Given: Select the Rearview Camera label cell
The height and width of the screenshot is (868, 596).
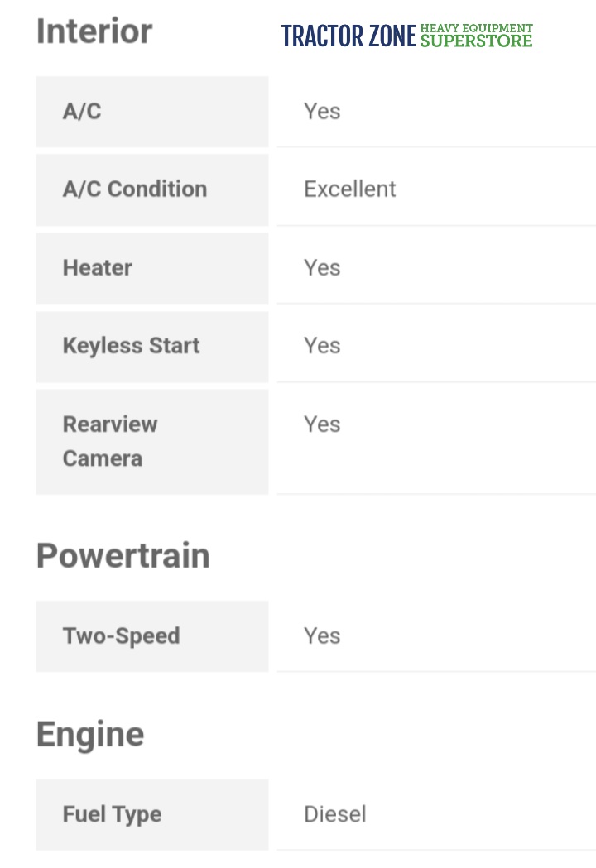Looking at the screenshot, I should 151,441.
